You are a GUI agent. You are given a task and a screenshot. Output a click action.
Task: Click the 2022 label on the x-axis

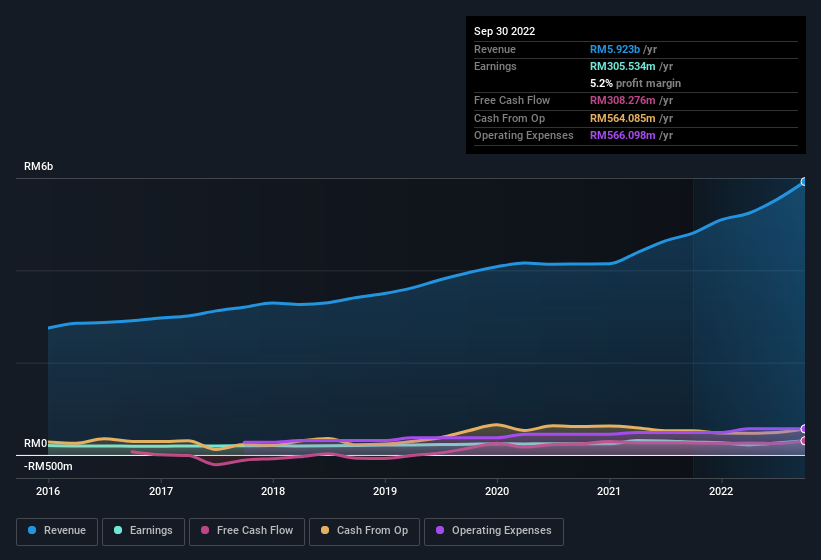pyautogui.click(x=721, y=491)
